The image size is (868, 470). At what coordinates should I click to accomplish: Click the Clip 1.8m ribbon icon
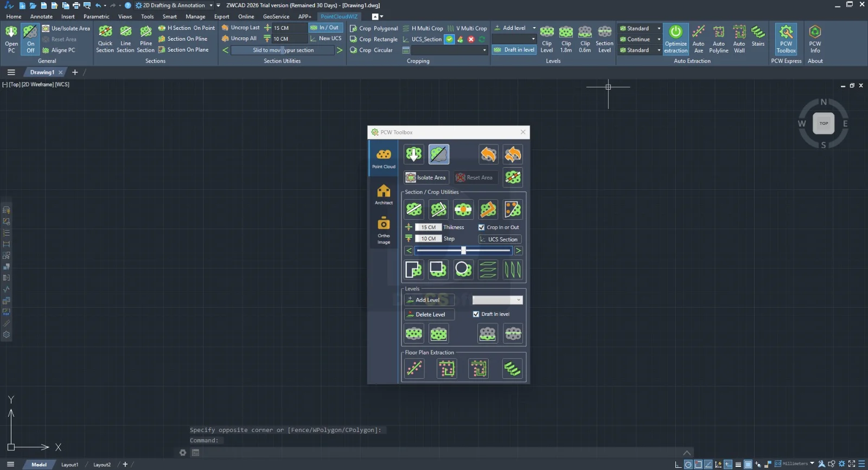click(x=566, y=39)
